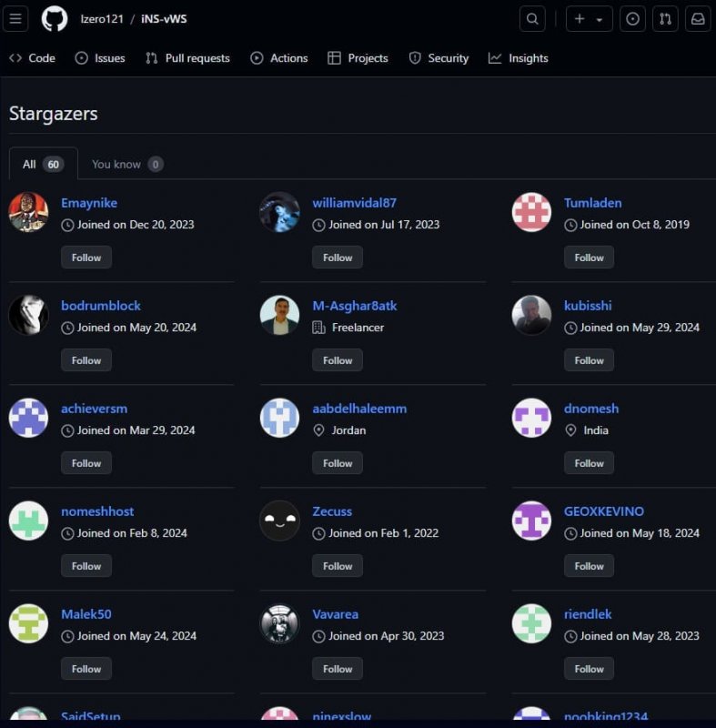
Task: Open the search magnifier icon
Action: [x=532, y=19]
